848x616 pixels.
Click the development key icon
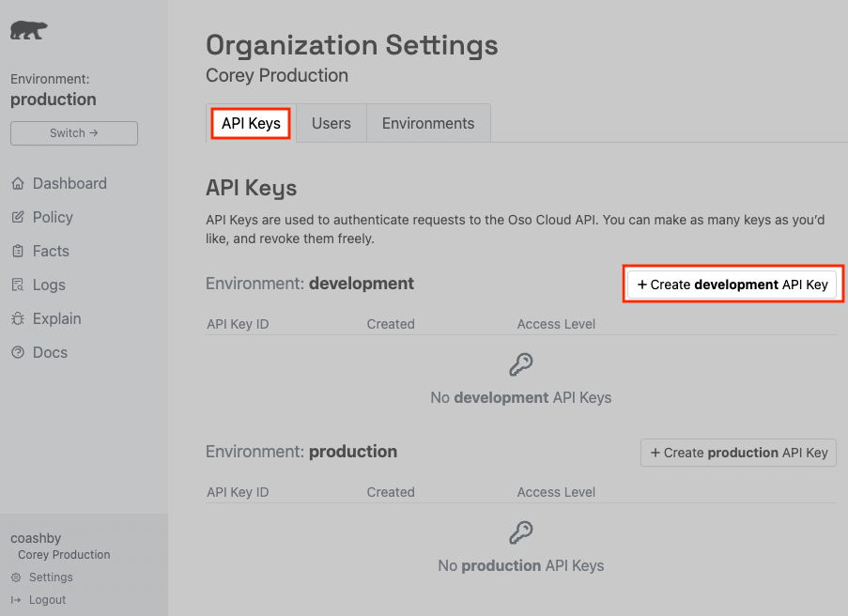pyautogui.click(x=520, y=364)
